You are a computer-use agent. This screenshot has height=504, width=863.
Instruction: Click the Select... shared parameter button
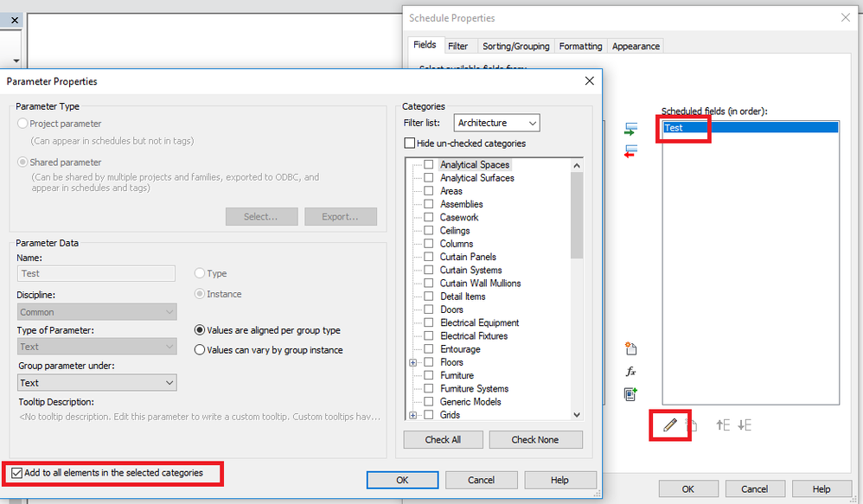point(261,217)
